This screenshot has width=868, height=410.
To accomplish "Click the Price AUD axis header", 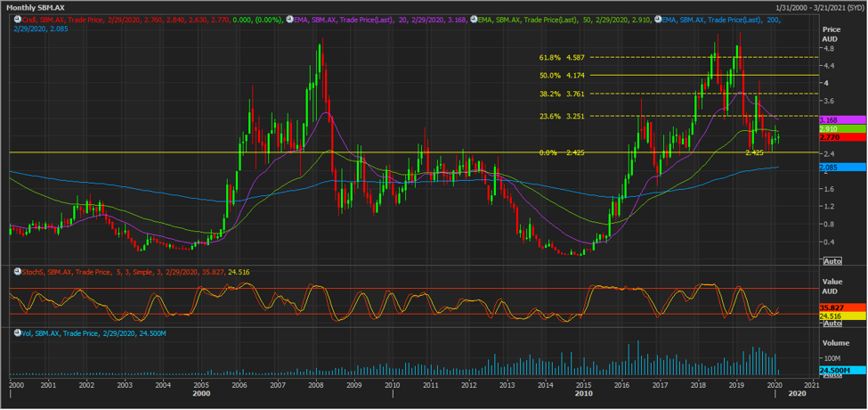I will [x=831, y=34].
